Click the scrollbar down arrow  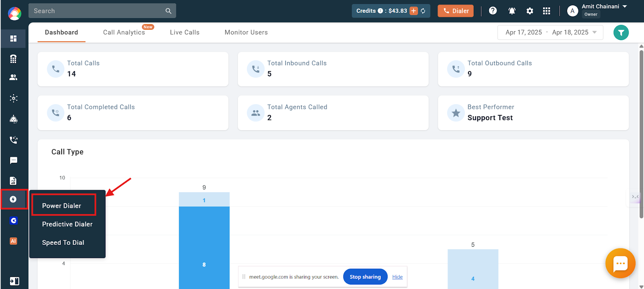[641, 286]
